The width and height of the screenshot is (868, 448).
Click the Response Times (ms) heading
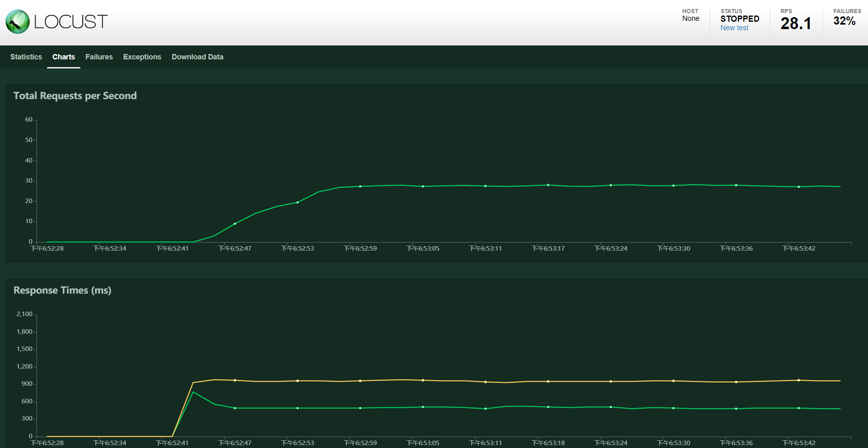point(62,290)
